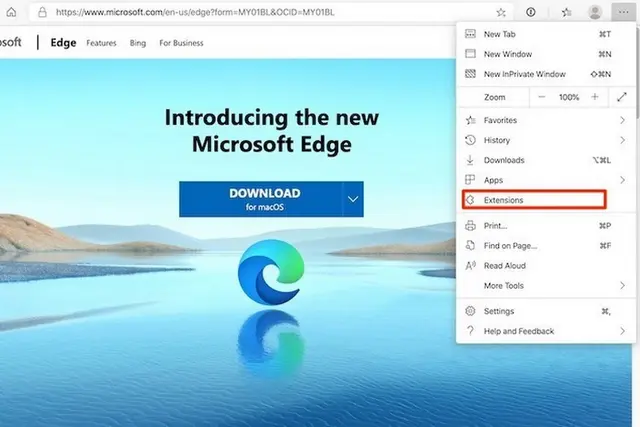640x427 pixels.
Task: Click the Home icon in toolbar
Action: click(x=11, y=12)
